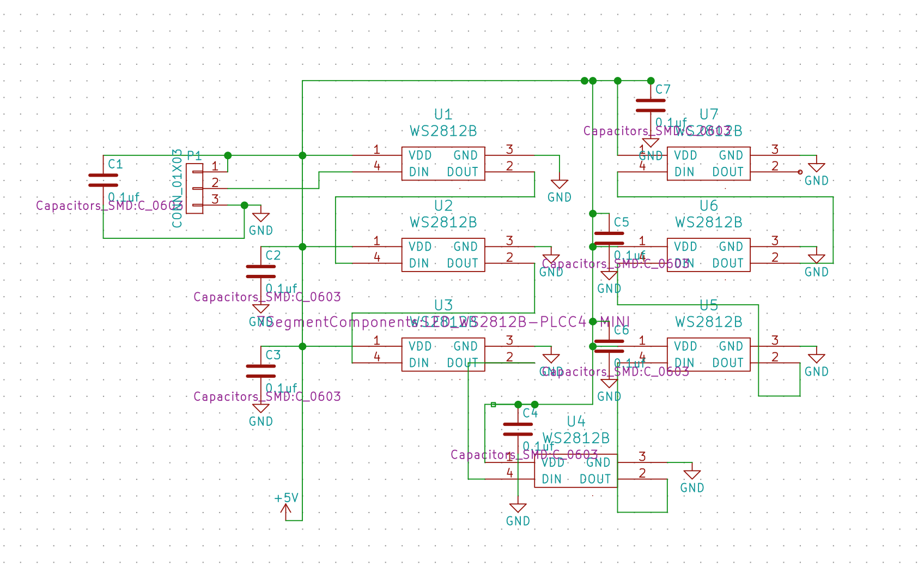Click the VDD pin 1 of U3

377,346
